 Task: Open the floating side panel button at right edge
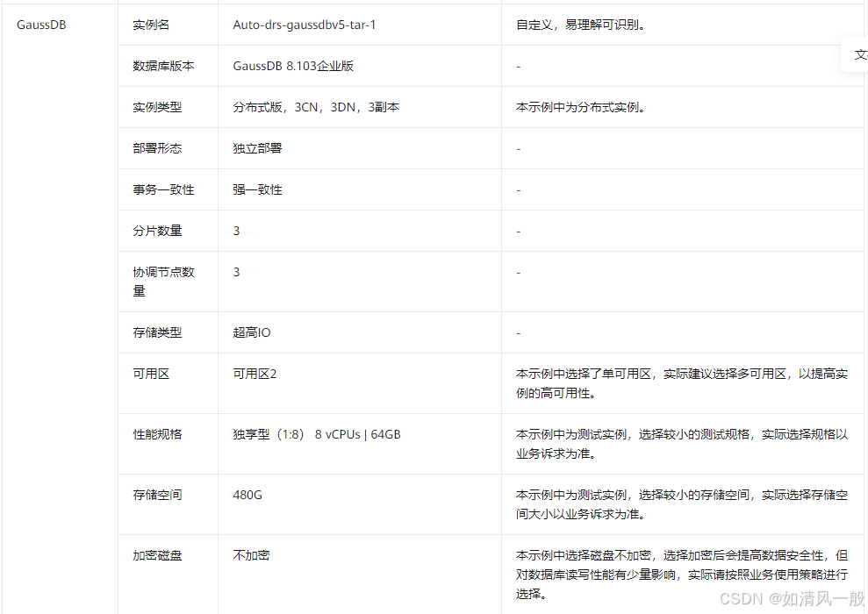(855, 54)
